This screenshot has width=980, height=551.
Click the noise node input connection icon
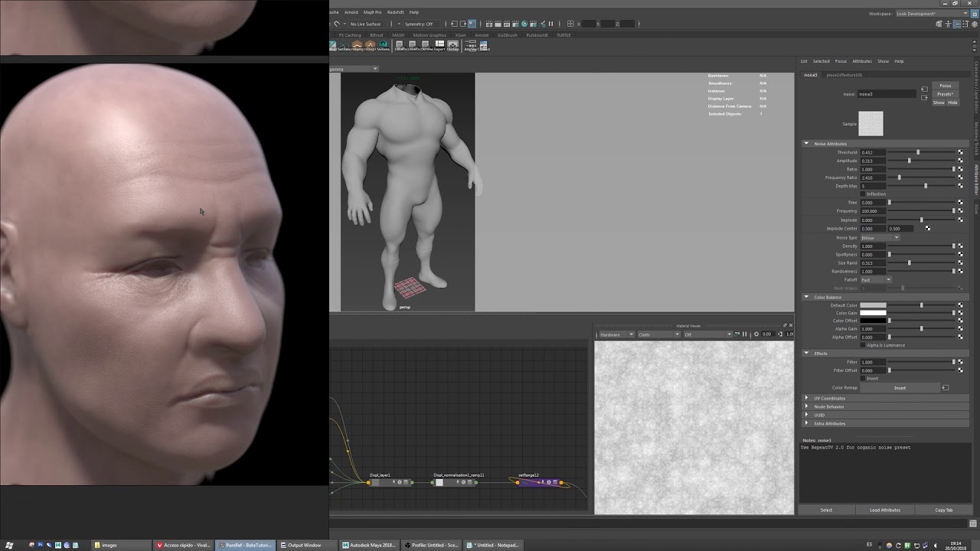[924, 89]
